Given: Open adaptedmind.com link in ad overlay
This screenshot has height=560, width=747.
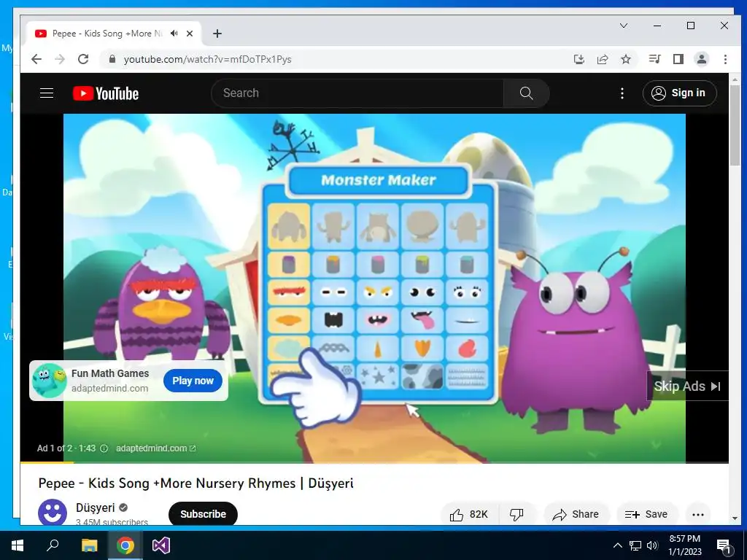Looking at the screenshot, I should [156, 448].
